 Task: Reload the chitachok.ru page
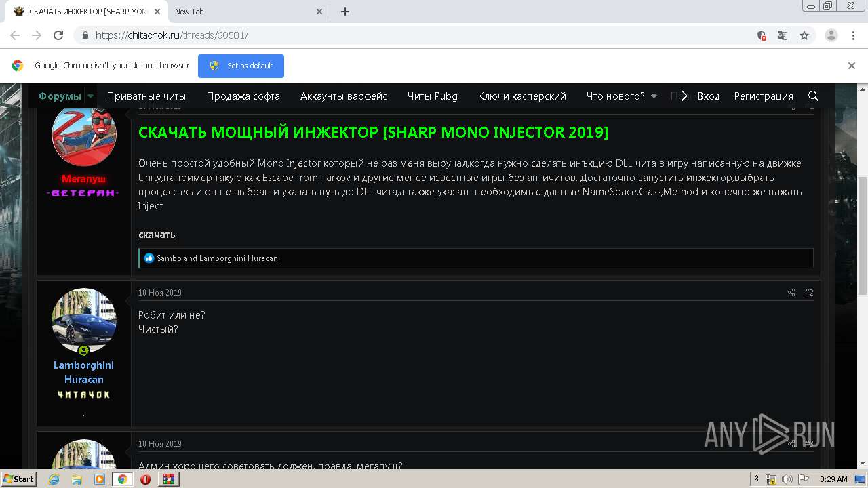58,35
